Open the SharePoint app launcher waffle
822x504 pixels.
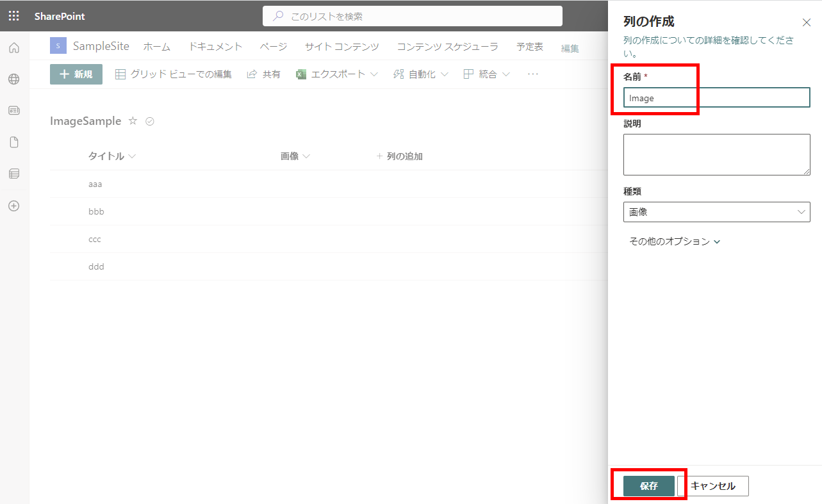[14, 16]
